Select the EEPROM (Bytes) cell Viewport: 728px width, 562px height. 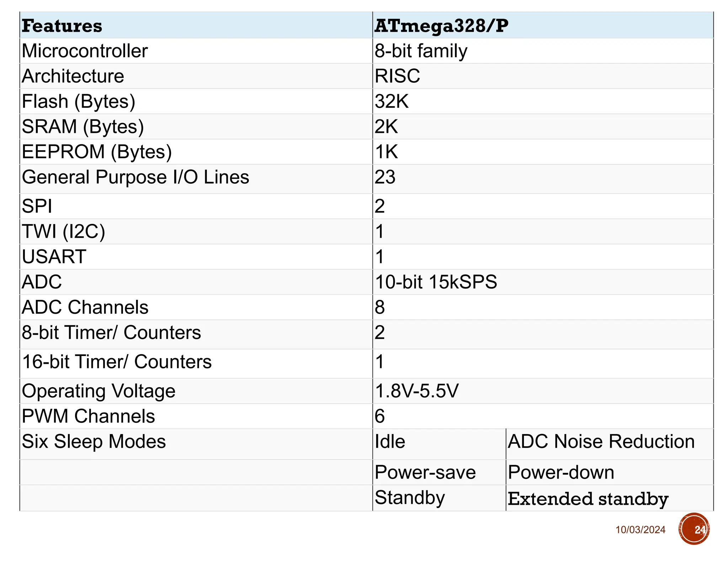pos(97,152)
